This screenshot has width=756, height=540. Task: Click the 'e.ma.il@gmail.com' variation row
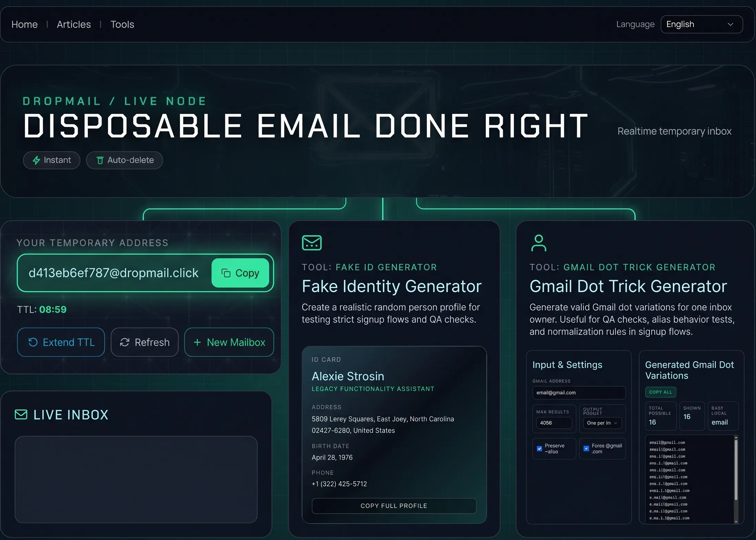(668, 511)
